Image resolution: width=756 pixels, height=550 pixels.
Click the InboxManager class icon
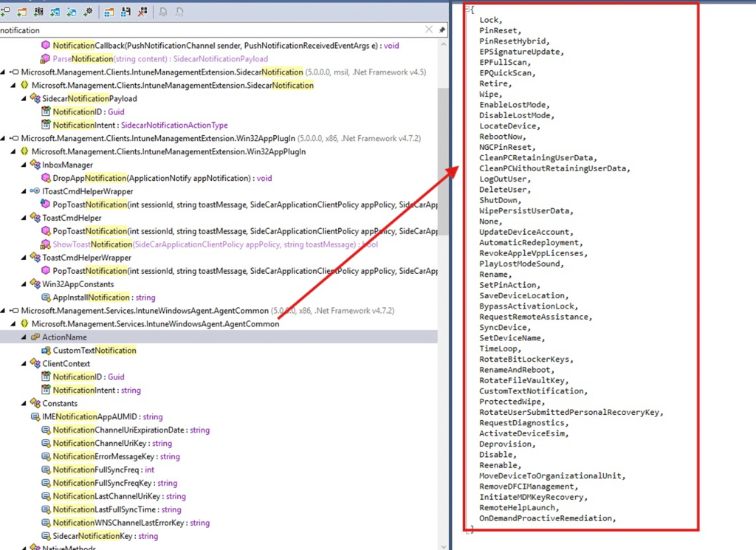click(35, 165)
